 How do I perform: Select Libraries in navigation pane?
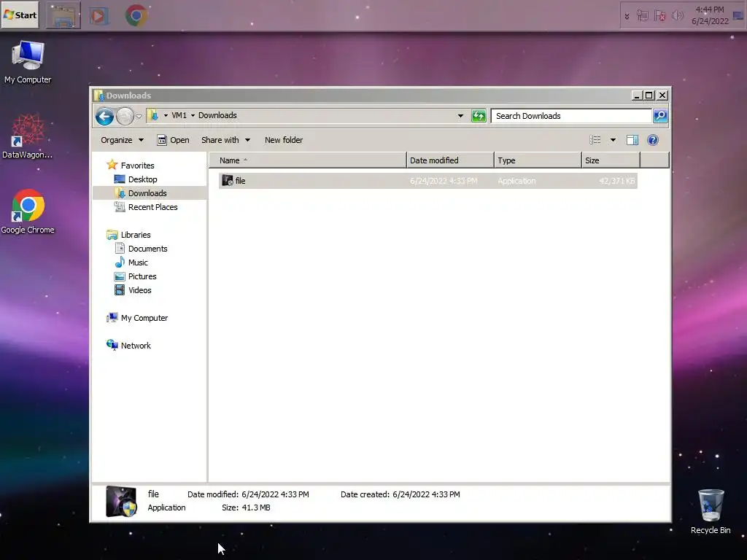[x=135, y=235]
